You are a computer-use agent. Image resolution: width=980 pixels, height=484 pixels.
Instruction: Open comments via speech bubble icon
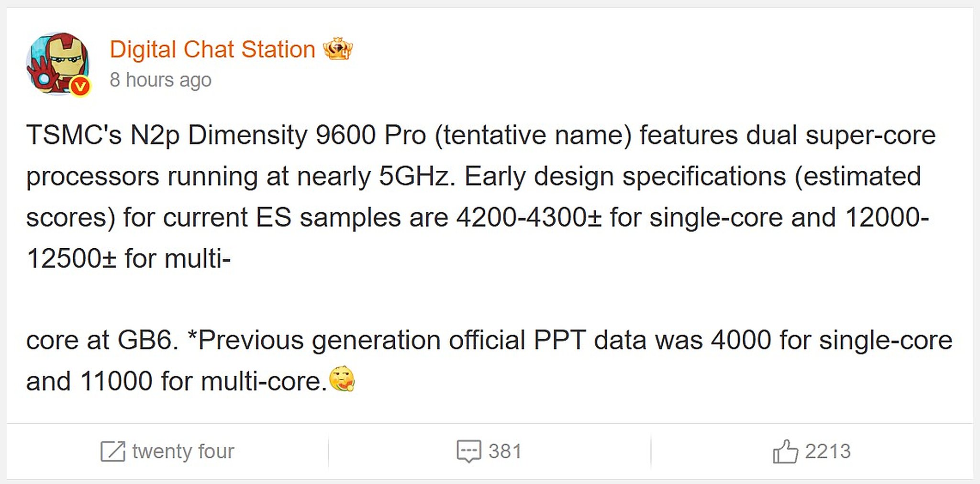pos(468,451)
